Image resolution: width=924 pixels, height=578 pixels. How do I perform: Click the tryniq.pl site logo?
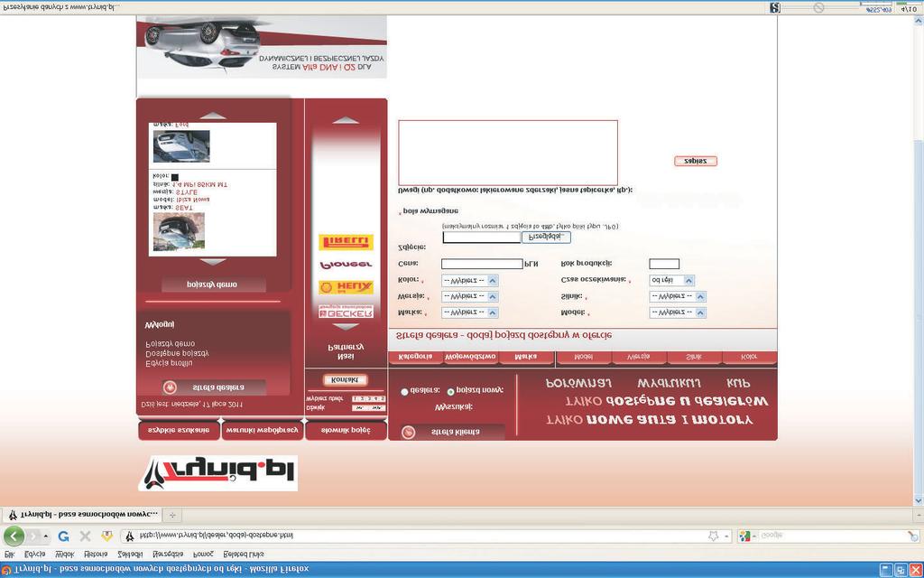[x=218, y=472]
